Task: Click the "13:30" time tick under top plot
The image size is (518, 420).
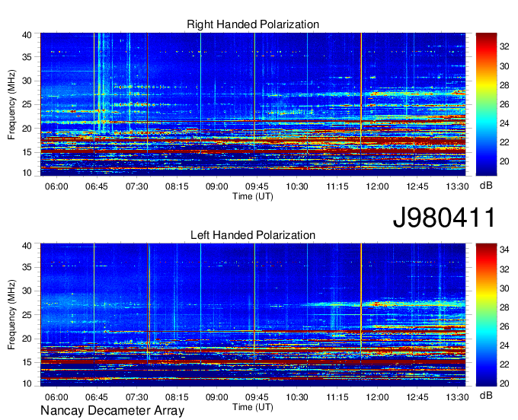Action: (457, 186)
